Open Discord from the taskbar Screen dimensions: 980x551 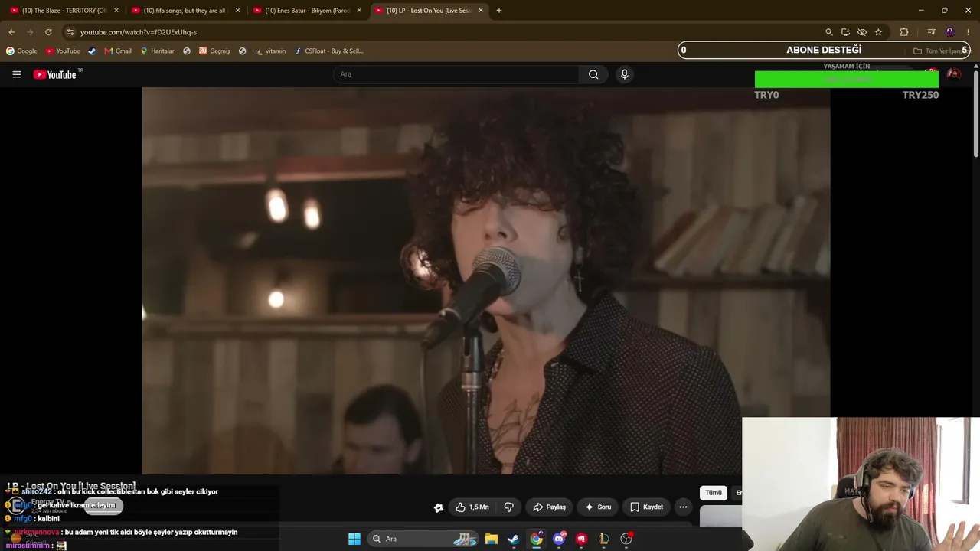[559, 539]
